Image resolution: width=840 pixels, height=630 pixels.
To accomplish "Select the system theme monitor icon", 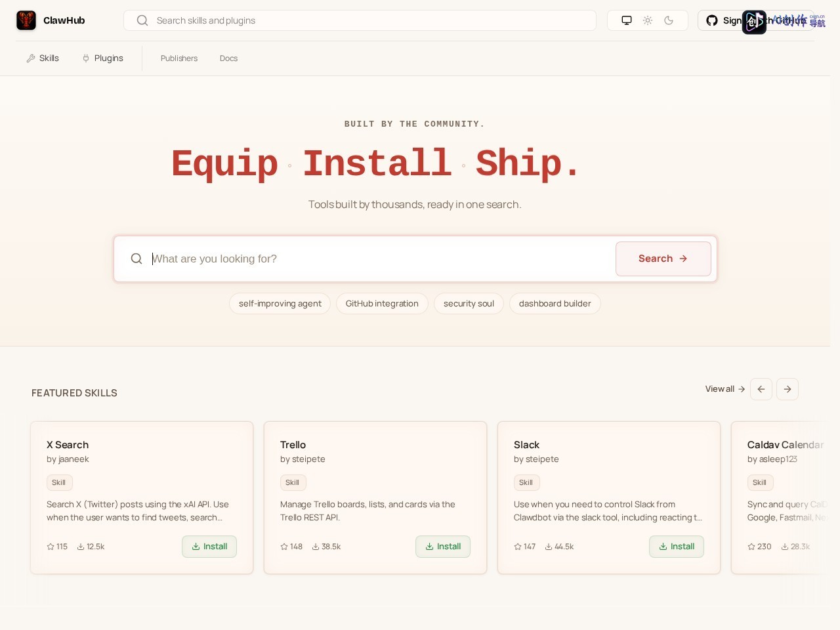I will [x=627, y=20].
